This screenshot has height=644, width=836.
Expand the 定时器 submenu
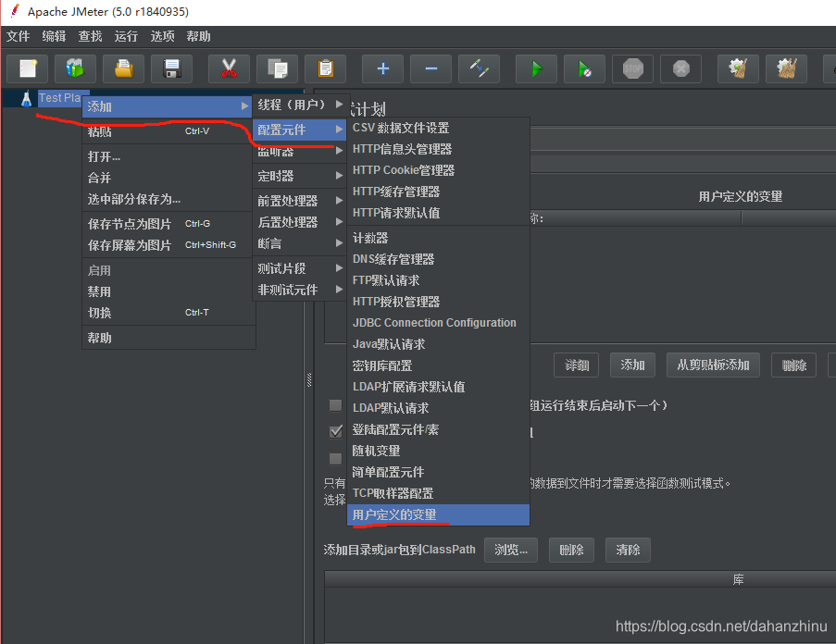(300, 176)
